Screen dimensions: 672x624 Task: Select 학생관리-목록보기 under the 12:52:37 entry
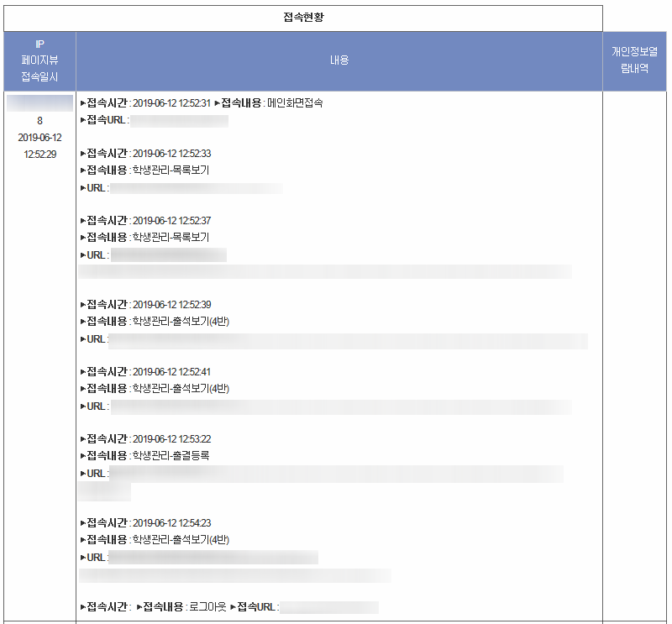click(x=171, y=238)
